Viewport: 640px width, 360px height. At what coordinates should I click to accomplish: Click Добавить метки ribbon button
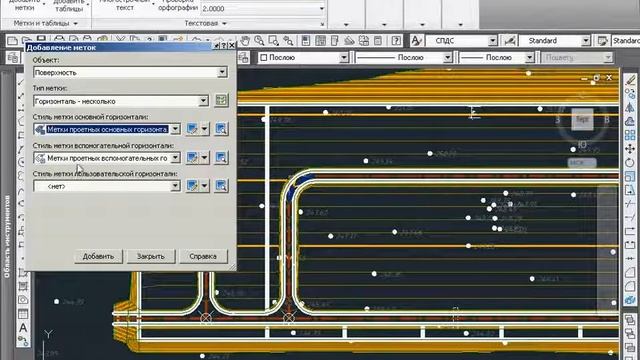pyautogui.click(x=24, y=5)
